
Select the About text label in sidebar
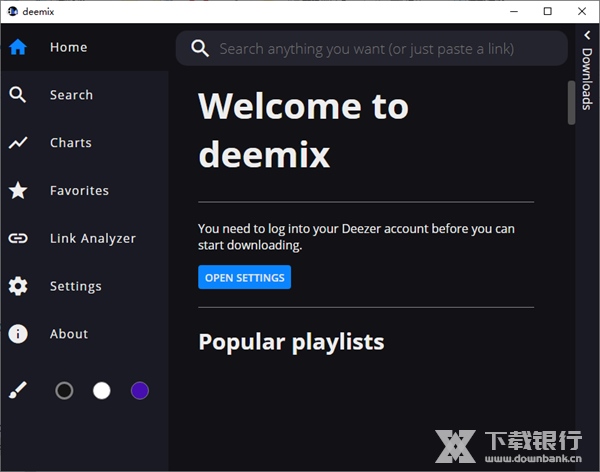[69, 334]
